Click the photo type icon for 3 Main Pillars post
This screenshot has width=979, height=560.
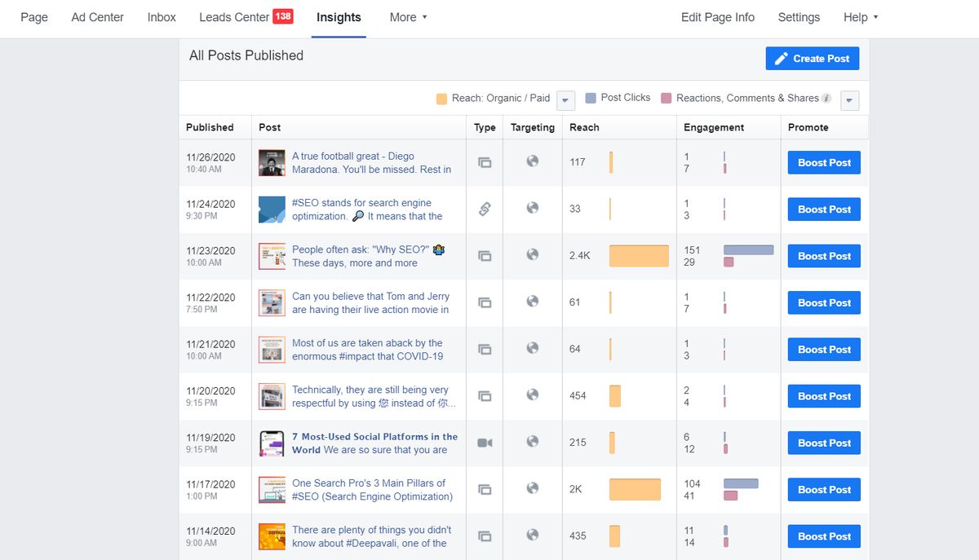click(x=485, y=490)
